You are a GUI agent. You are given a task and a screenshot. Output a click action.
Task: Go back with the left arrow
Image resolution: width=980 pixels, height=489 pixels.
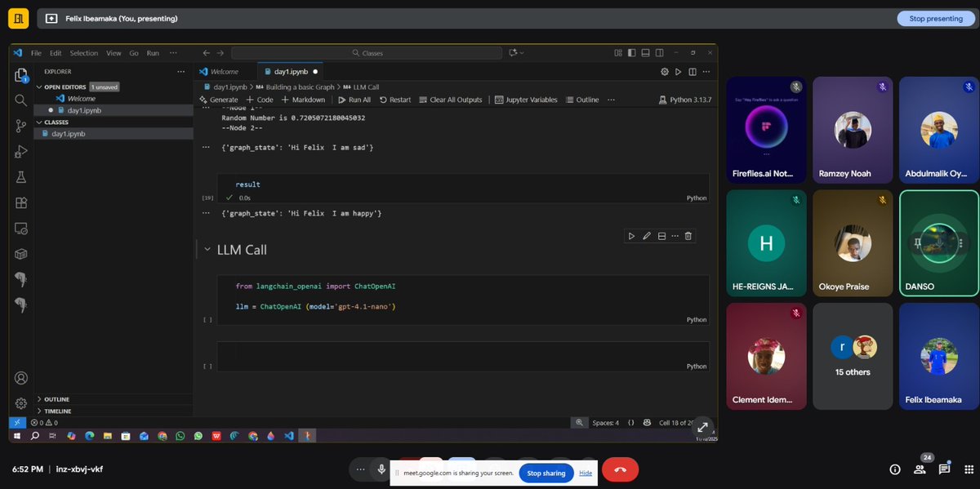pyautogui.click(x=207, y=53)
